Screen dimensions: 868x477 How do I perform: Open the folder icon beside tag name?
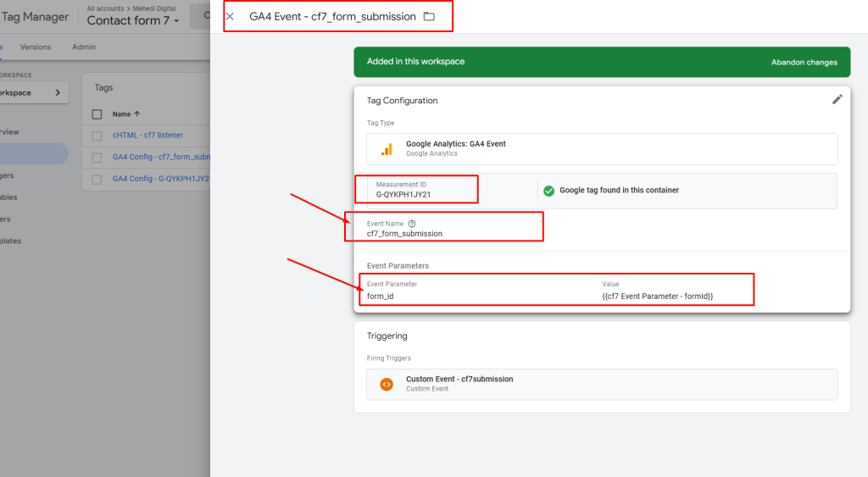click(429, 17)
